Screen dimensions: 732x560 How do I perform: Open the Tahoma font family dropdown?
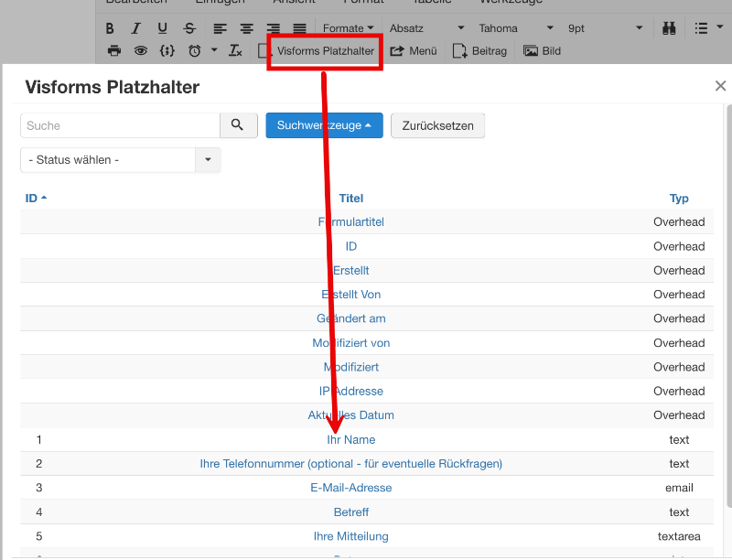516,28
